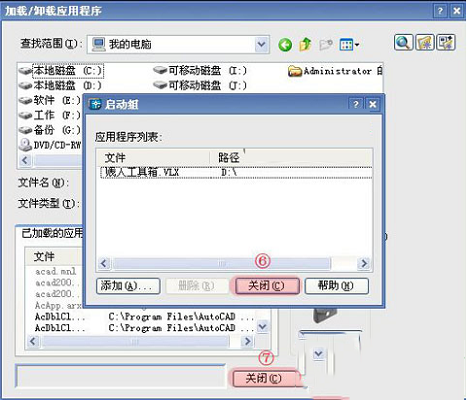Expand the 查找范围 My Computer dropdown
Viewport: 470px width, 400px height.
pos(262,44)
